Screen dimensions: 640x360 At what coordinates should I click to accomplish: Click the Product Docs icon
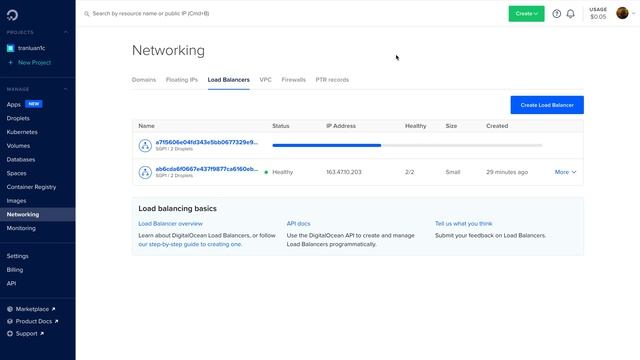[10, 321]
